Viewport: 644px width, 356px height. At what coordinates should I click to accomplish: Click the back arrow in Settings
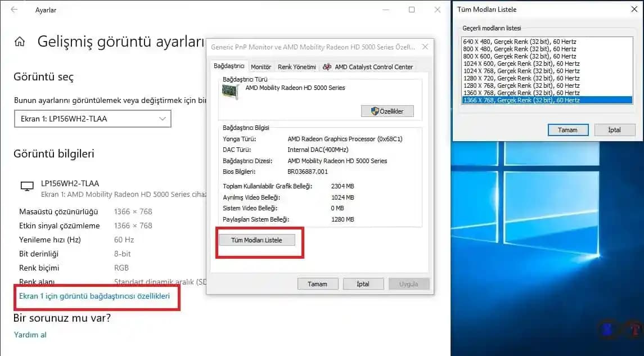(x=15, y=10)
